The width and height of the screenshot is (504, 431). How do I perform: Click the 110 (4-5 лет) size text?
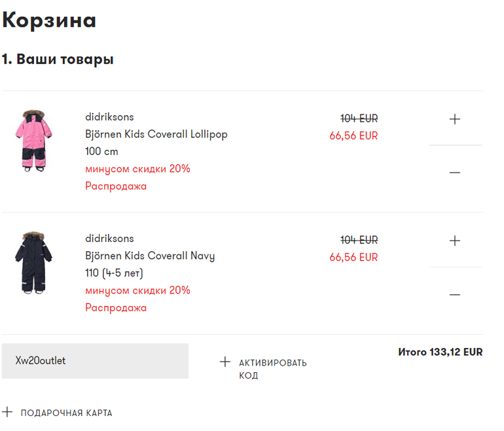pyautogui.click(x=114, y=273)
